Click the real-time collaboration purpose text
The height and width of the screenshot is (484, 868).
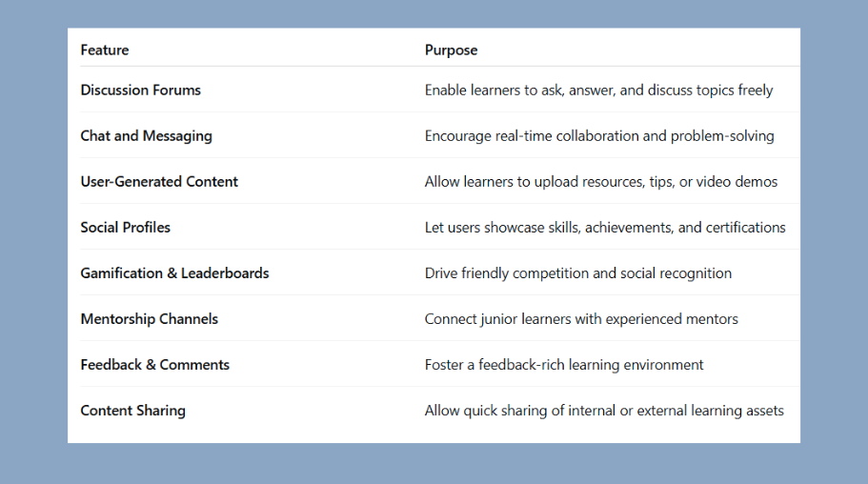(599, 136)
